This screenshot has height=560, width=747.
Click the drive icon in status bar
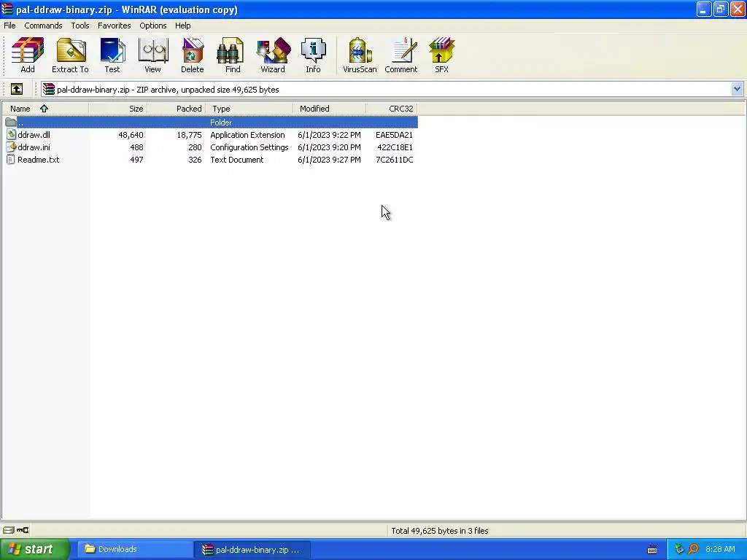point(9,530)
